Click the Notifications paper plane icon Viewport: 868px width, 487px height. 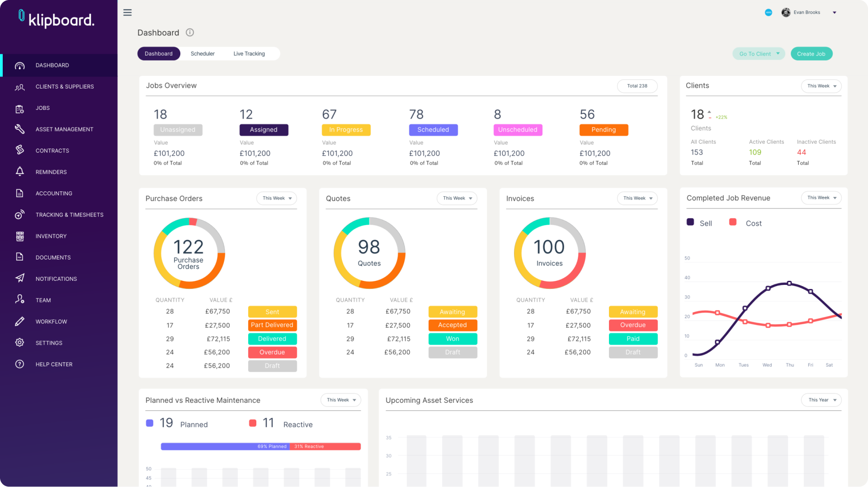[x=19, y=279]
